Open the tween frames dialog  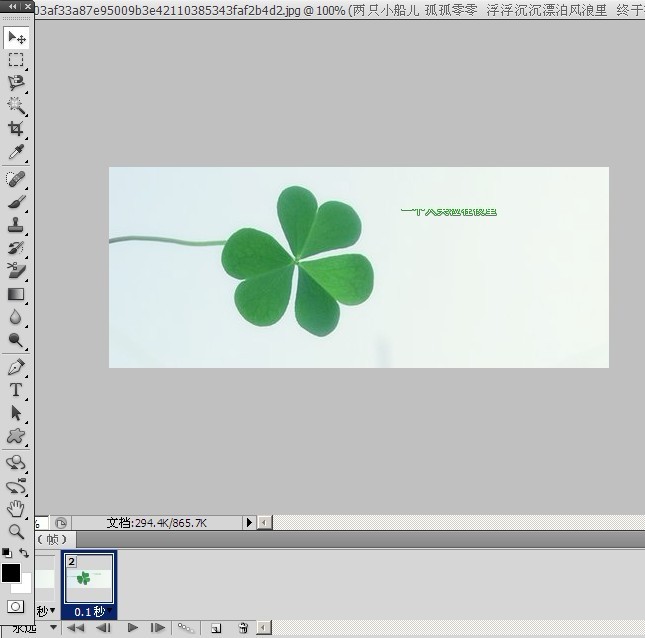click(185, 628)
